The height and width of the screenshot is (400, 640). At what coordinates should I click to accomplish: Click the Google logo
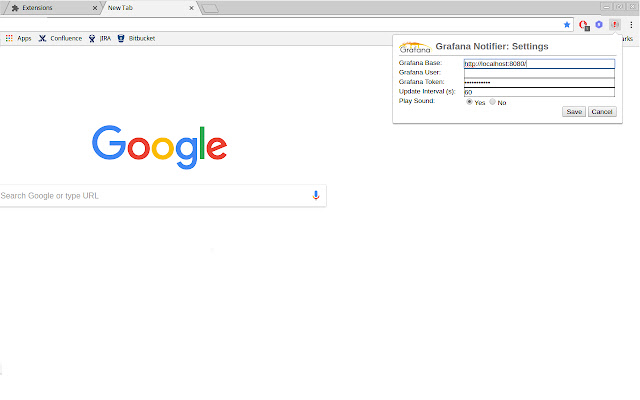pyautogui.click(x=160, y=147)
